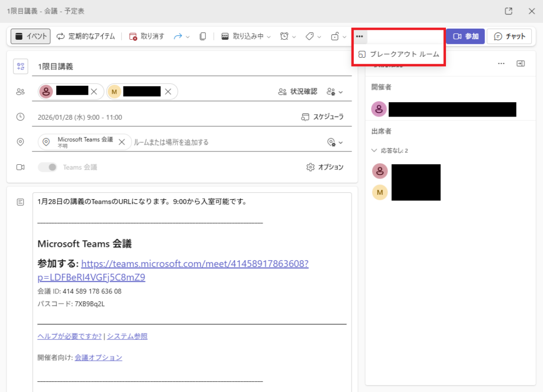
Task: Click the category tag icon
Action: tap(310, 37)
